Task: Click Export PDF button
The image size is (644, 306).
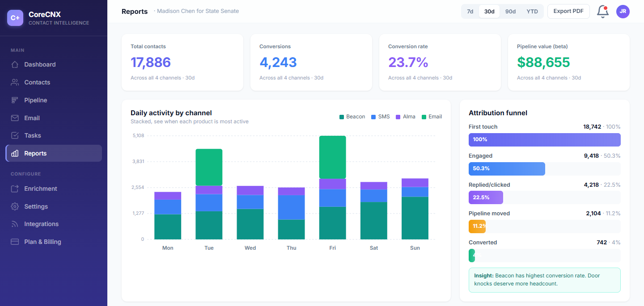Action: coord(568,12)
